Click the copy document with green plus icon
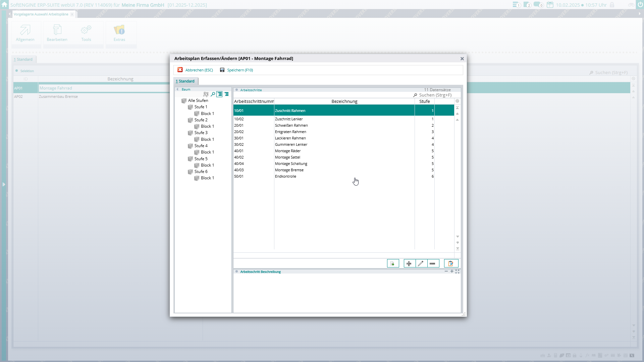The image size is (644, 362). (x=393, y=263)
